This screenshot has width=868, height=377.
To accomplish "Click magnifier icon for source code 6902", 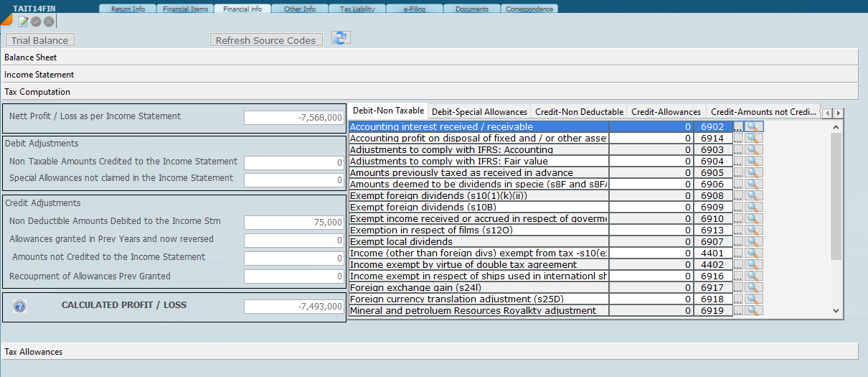I will [x=753, y=127].
